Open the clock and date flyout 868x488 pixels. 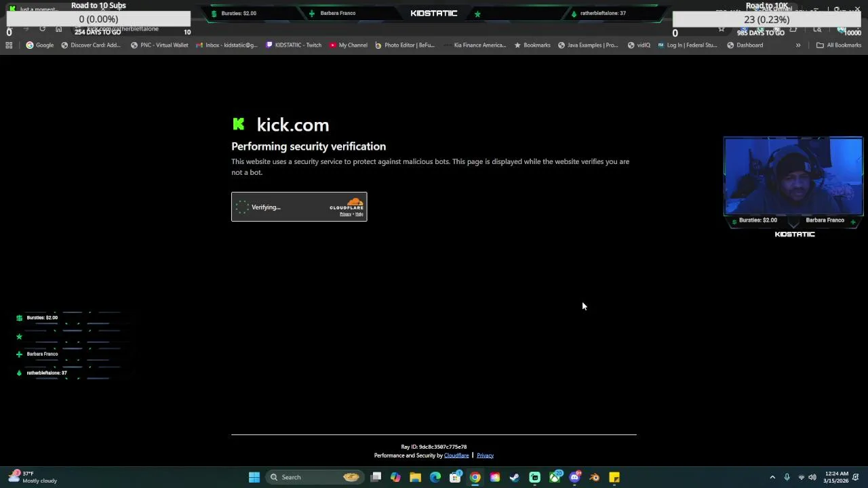837,477
